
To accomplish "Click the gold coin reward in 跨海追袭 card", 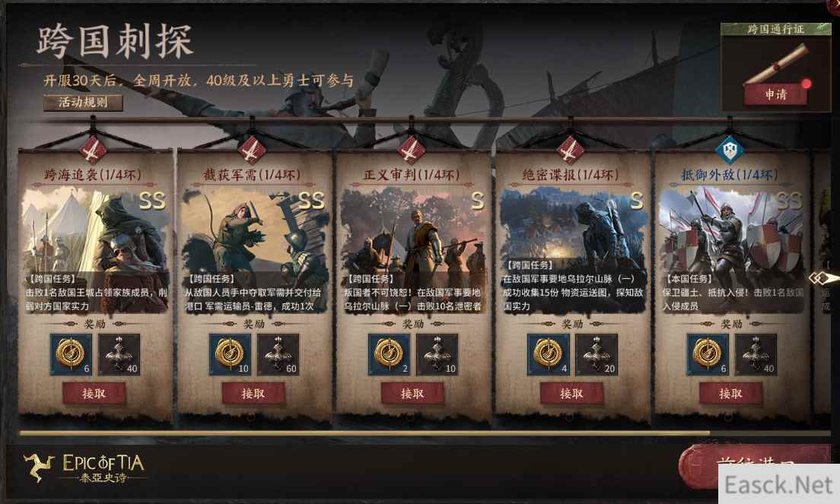I will coord(72,354).
